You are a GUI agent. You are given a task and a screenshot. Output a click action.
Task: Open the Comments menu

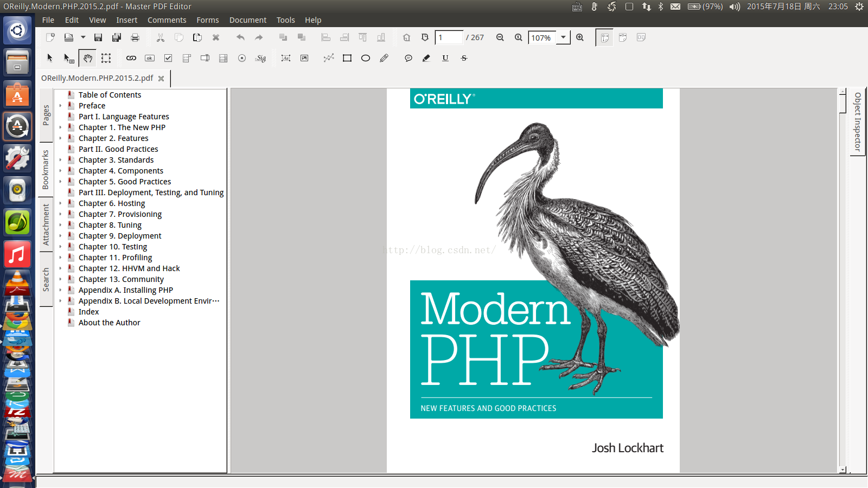(x=167, y=20)
